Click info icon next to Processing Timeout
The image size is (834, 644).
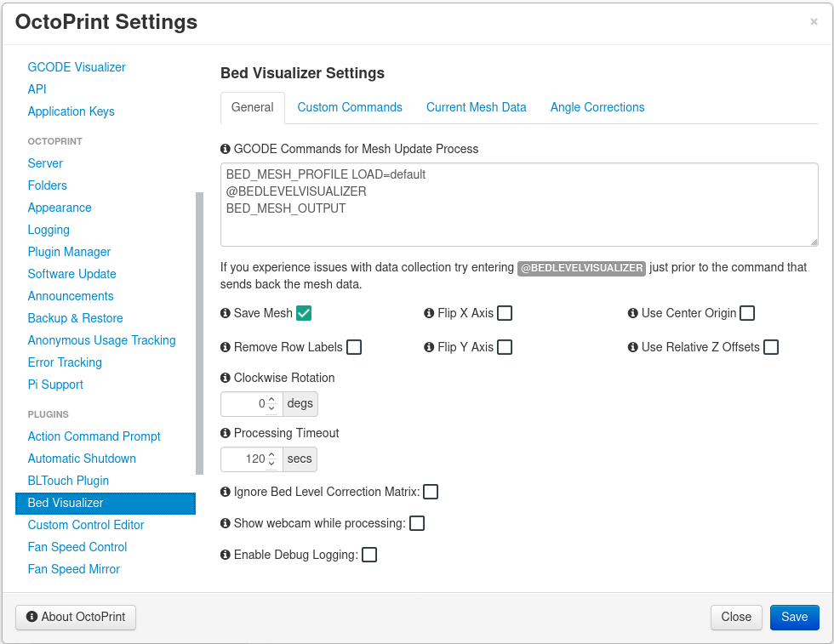point(226,433)
